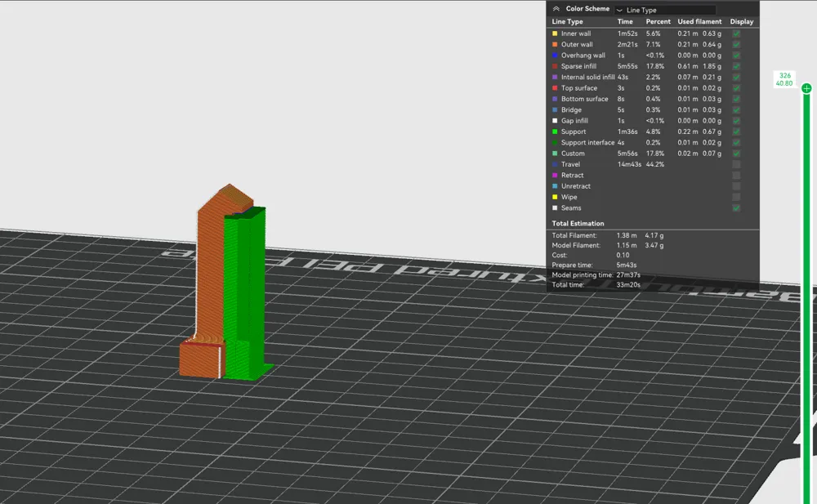The height and width of the screenshot is (504, 817).
Task: Select the Support interface row label
Action: pyautogui.click(x=587, y=142)
